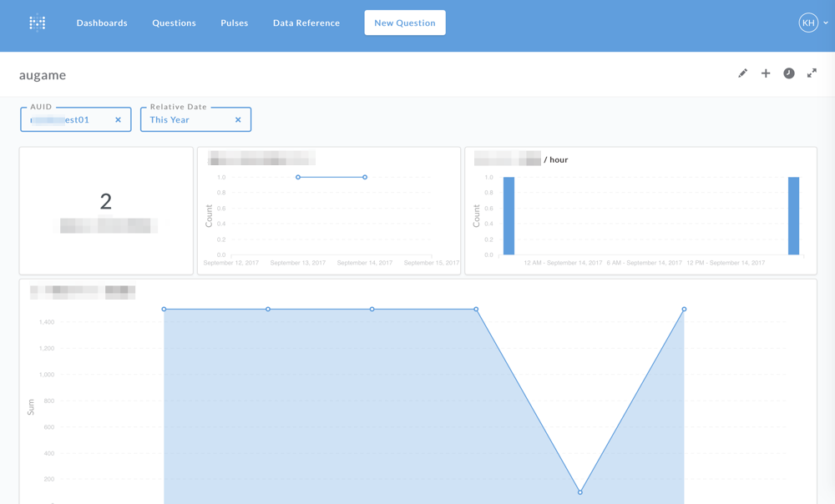Click the last data point in area chart
The image size is (835, 504).
685,310
